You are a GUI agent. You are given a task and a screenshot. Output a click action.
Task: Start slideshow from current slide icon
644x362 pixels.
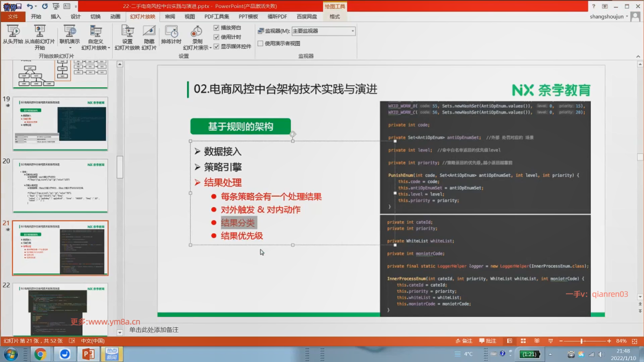[x=40, y=32]
